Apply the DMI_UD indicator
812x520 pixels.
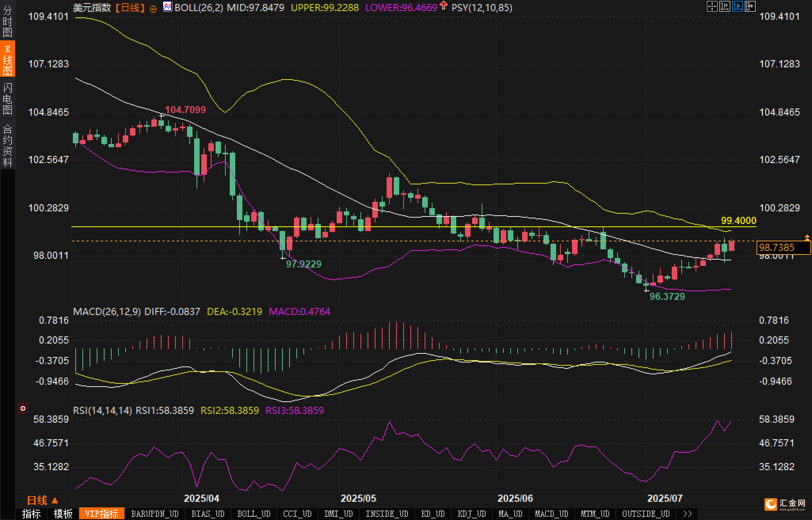(x=339, y=514)
